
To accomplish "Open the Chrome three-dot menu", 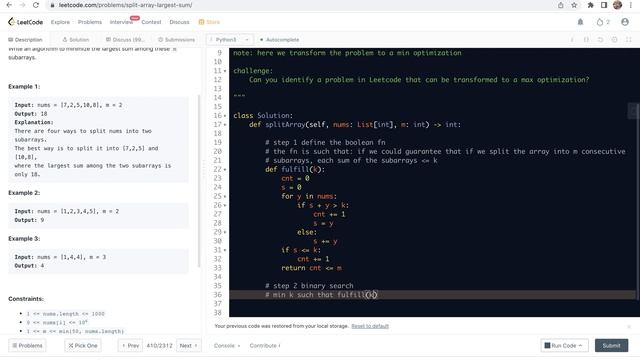I will pos(631,5).
